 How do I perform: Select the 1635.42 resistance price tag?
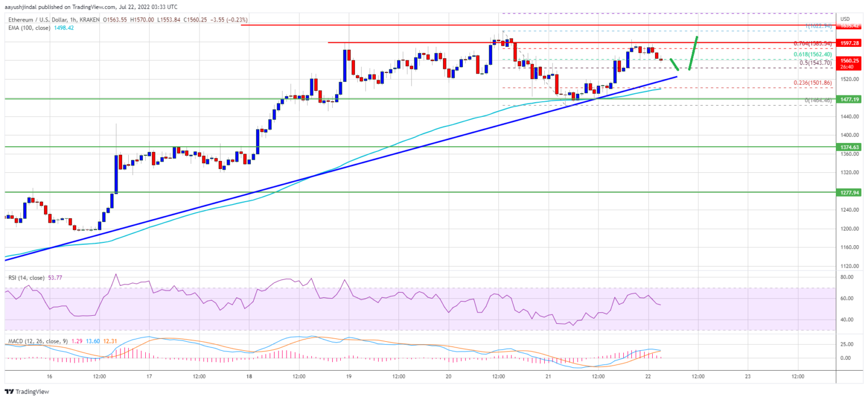(849, 26)
